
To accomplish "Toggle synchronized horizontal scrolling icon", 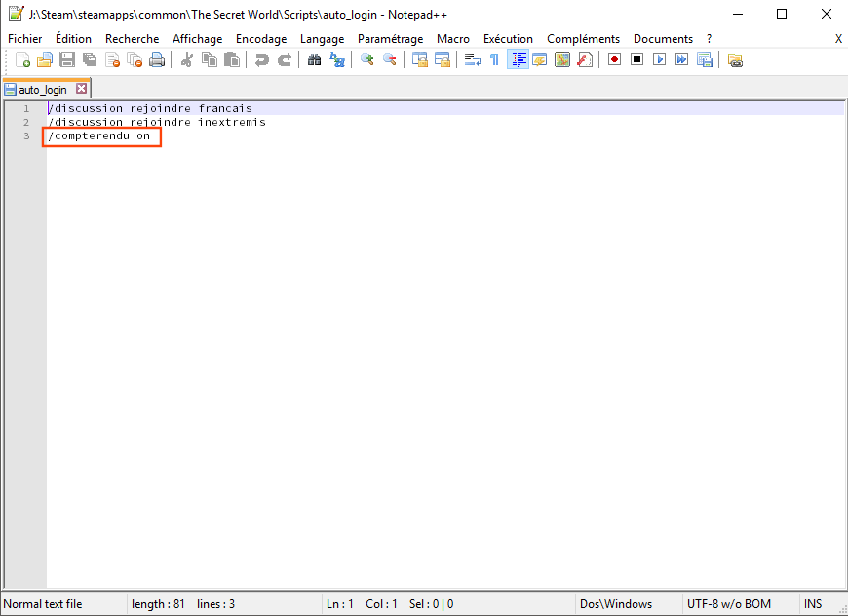I will pos(443,59).
